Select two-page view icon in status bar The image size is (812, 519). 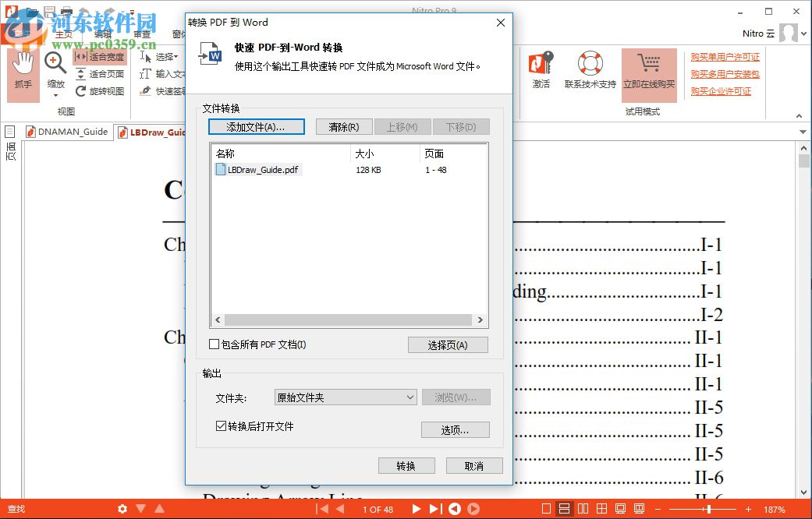tap(583, 507)
